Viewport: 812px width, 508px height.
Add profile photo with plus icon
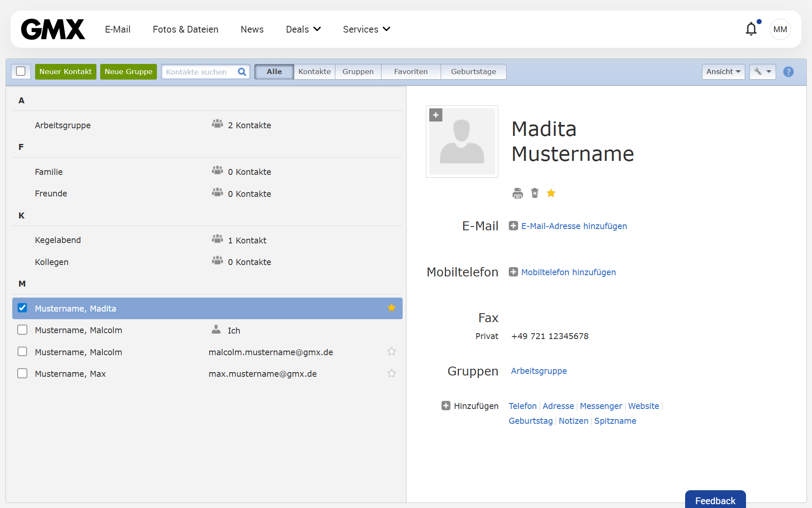436,115
